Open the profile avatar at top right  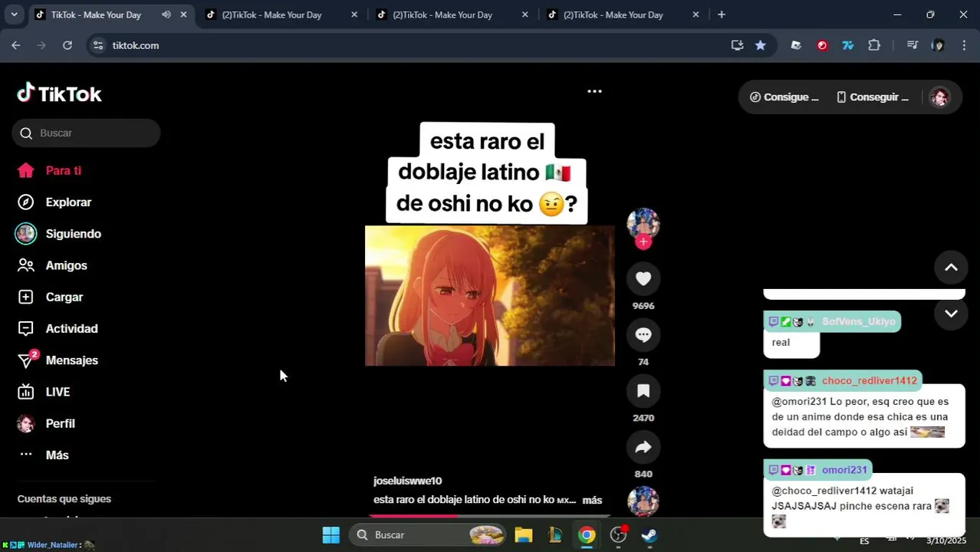[x=939, y=97]
